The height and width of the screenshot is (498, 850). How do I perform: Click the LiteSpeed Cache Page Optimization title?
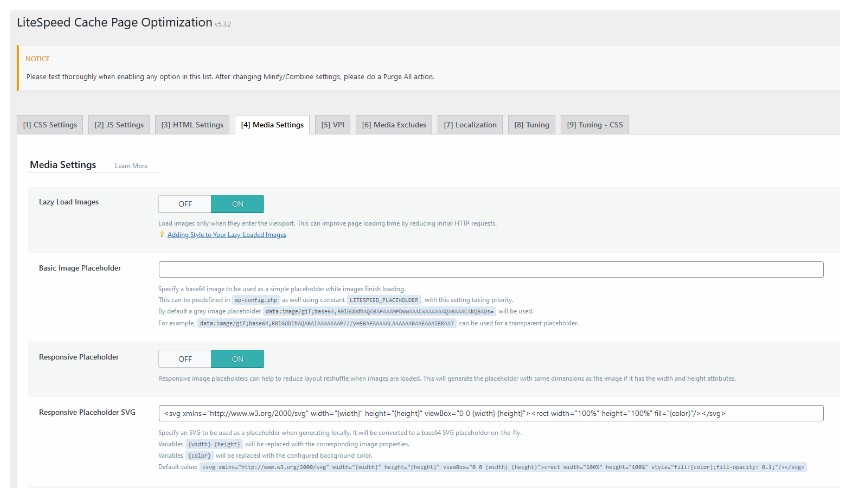[114, 23]
